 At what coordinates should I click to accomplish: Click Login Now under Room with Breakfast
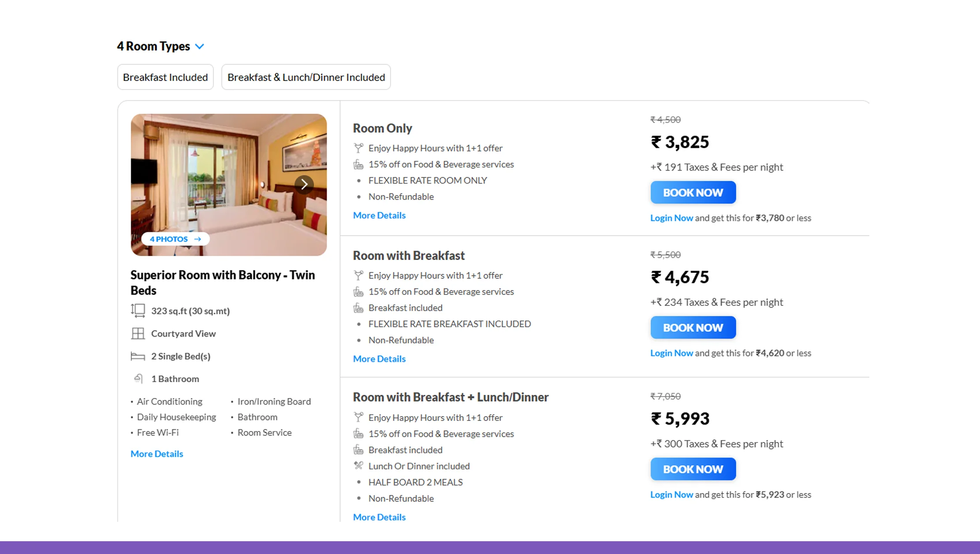[x=671, y=353]
